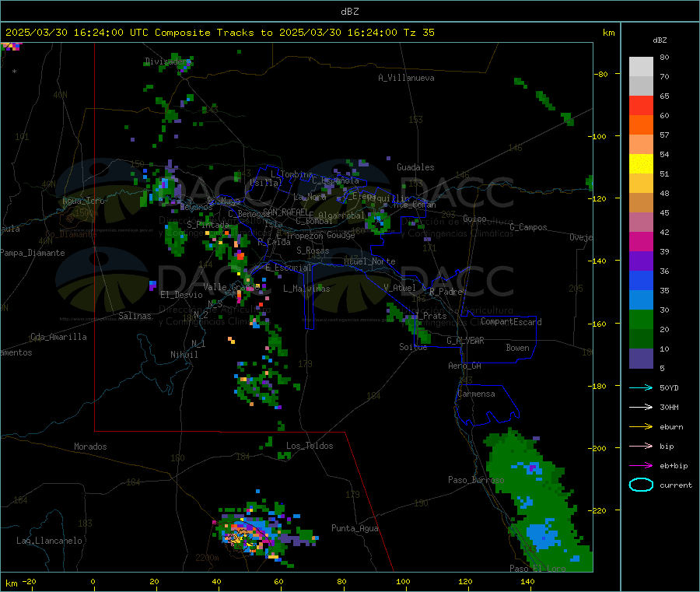Select the magenta 39-42 dBZ swatch

click(641, 241)
